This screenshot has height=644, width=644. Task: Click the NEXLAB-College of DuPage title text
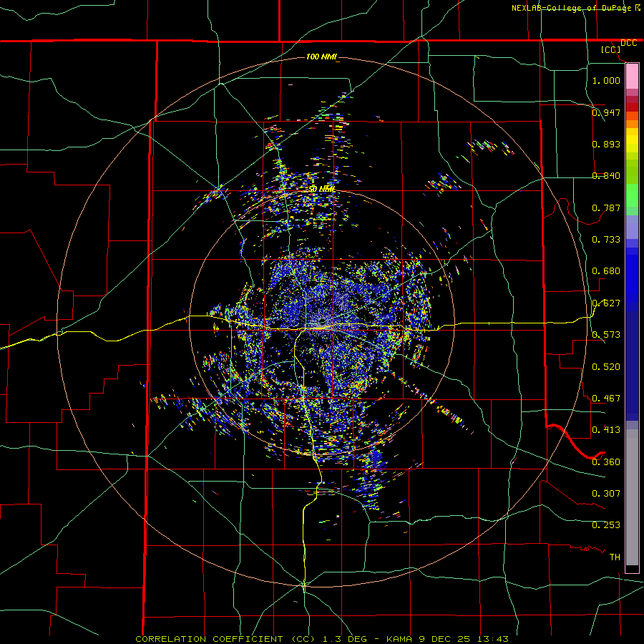572,8
